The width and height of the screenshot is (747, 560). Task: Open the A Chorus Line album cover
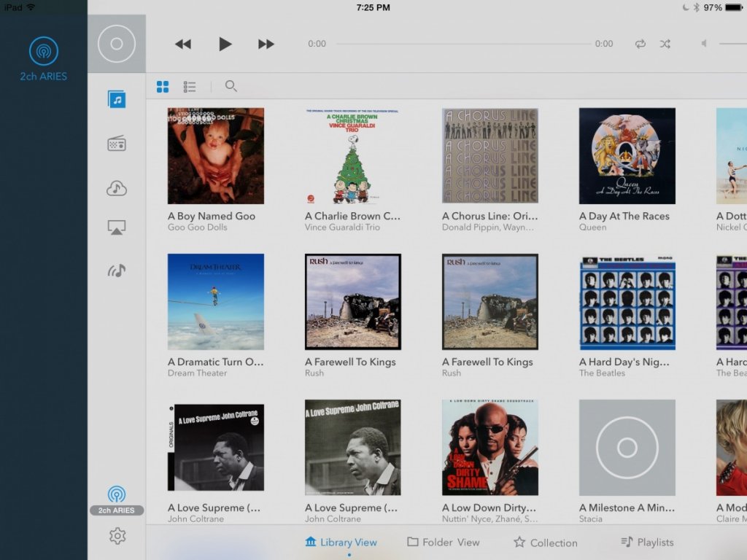[x=490, y=156]
